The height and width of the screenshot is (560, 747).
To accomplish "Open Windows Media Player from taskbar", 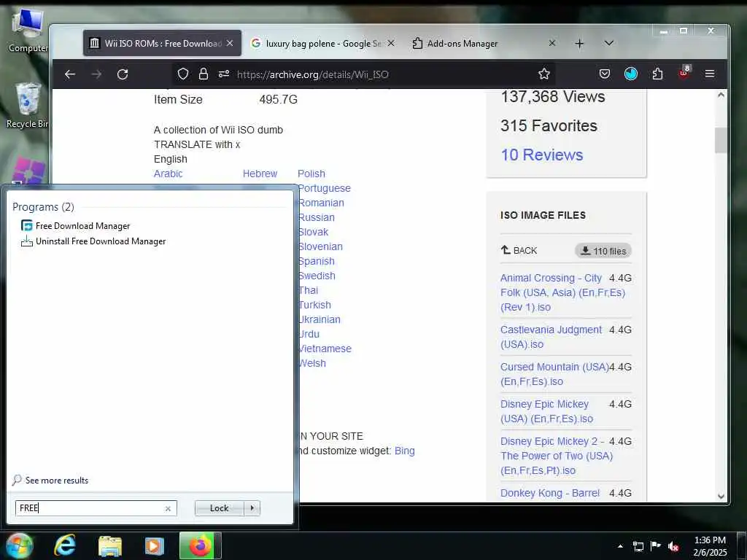I will coord(154,545).
